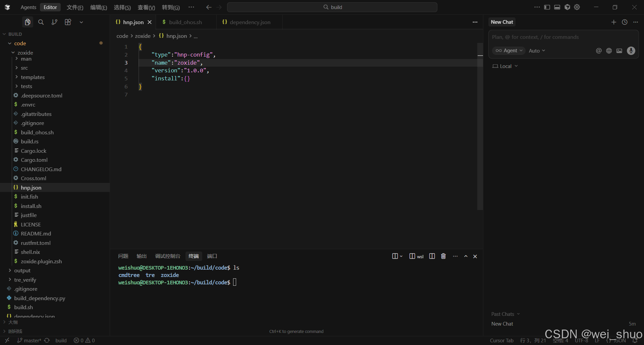This screenshot has height=345, width=644.
Task: Open the Search view icon
Action: tap(41, 22)
